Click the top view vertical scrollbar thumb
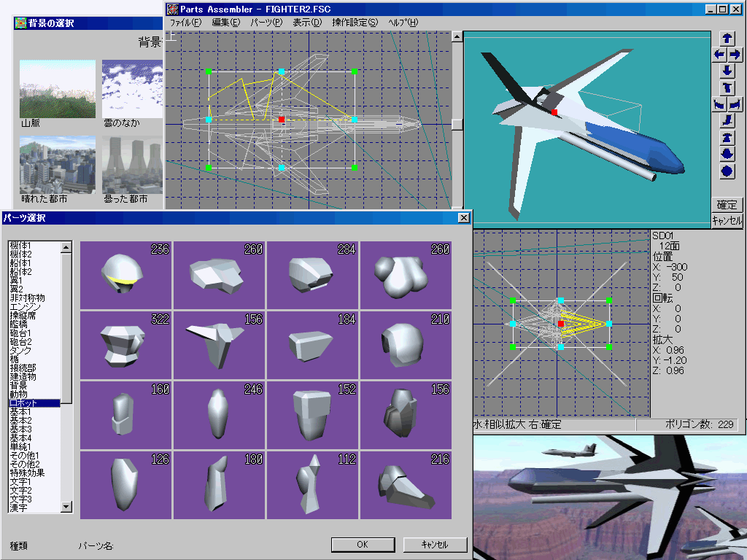The image size is (747, 560). coord(457,124)
